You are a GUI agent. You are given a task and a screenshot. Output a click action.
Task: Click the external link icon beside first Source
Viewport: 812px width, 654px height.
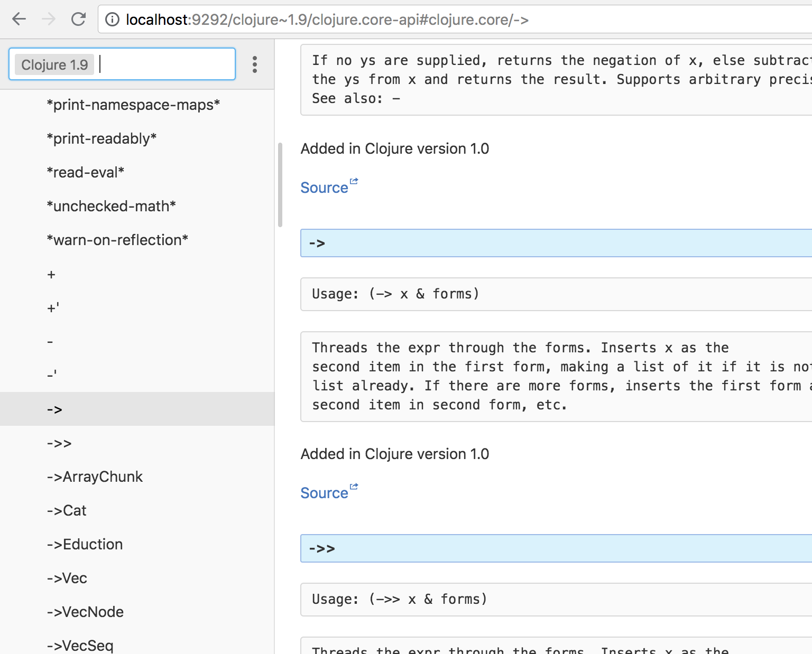pos(354,181)
